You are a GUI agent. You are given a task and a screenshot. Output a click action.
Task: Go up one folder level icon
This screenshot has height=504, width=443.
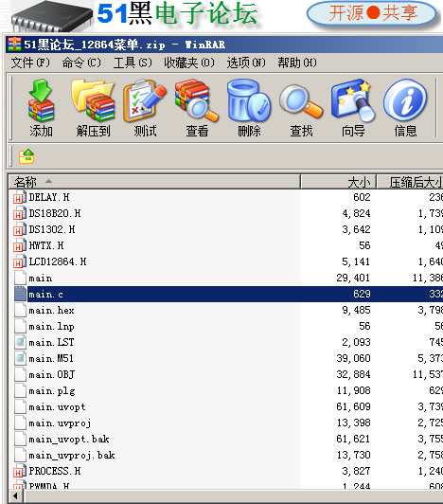click(27, 156)
